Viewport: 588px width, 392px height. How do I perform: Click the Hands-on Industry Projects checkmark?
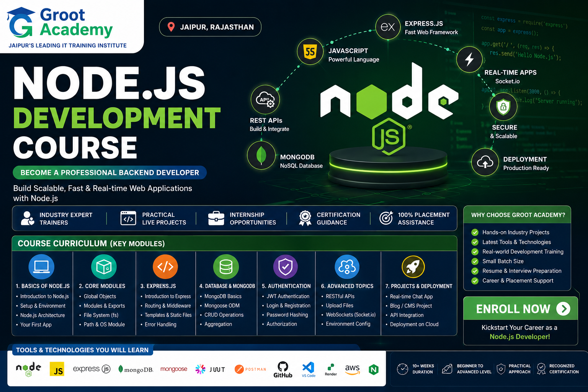point(475,232)
